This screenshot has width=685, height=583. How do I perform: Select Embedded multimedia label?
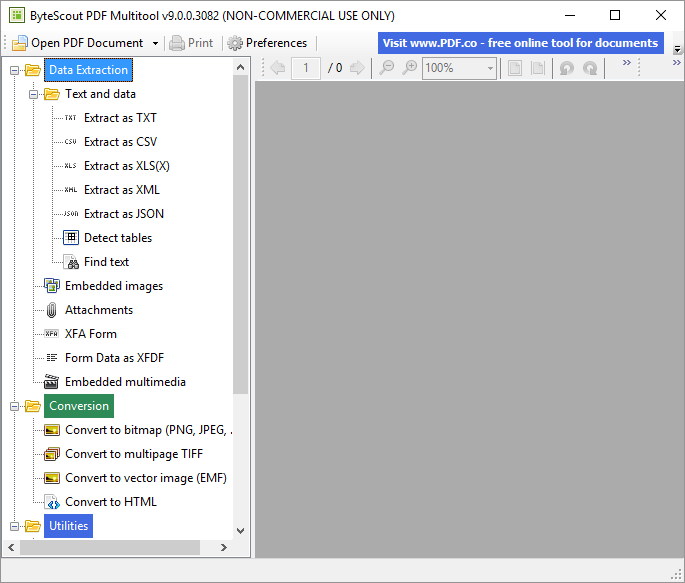tap(125, 382)
